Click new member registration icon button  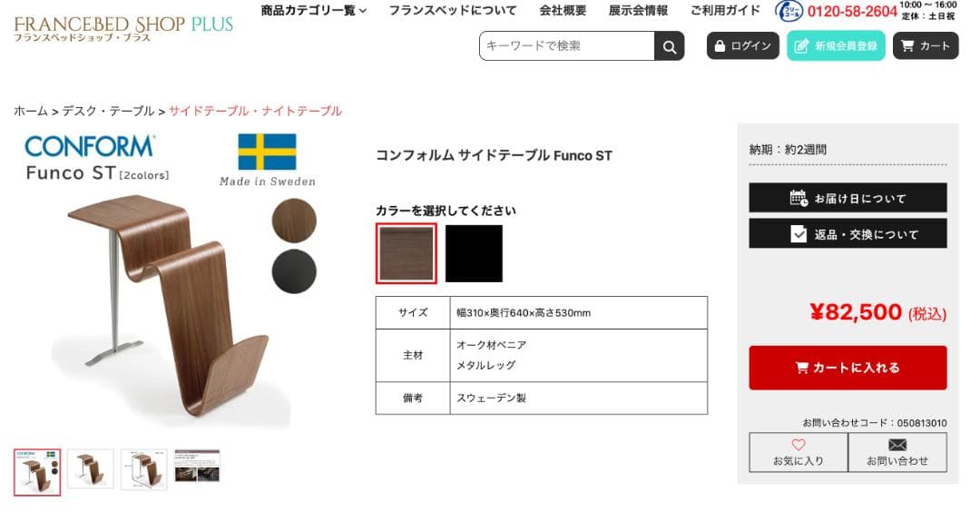coord(836,46)
